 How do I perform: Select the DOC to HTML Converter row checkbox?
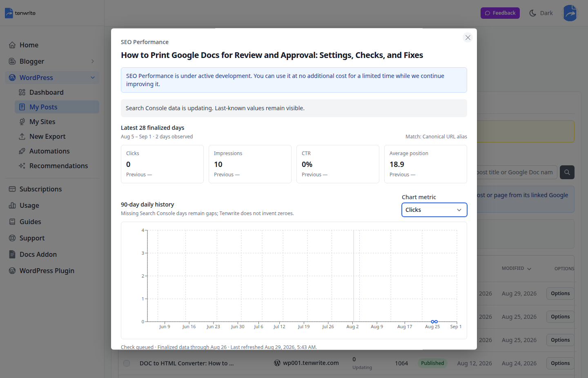(127, 363)
